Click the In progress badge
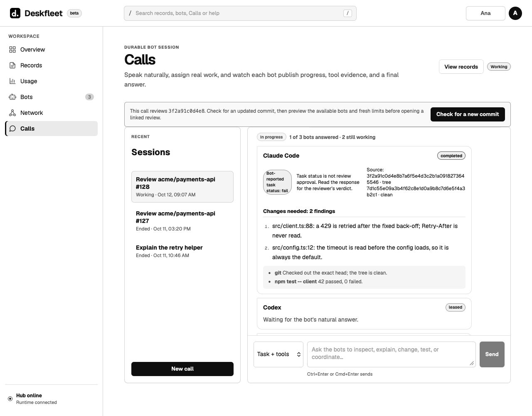The height and width of the screenshot is (416, 532). 271,137
